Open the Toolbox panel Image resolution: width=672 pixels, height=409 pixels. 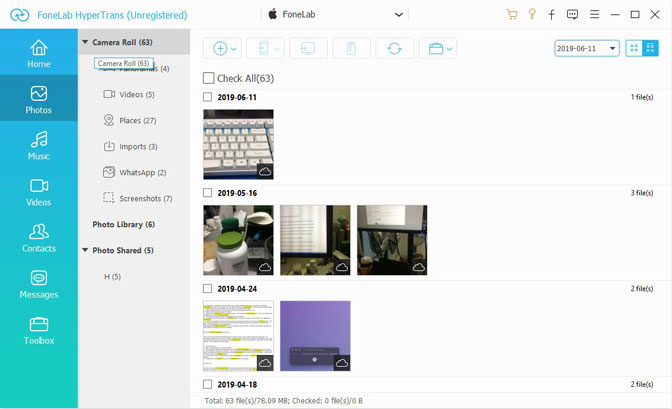(38, 330)
